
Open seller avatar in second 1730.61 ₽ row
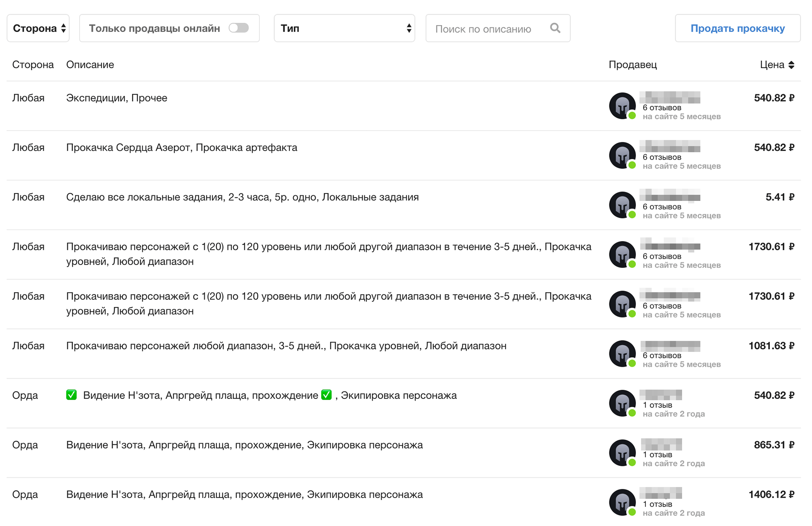point(622,304)
